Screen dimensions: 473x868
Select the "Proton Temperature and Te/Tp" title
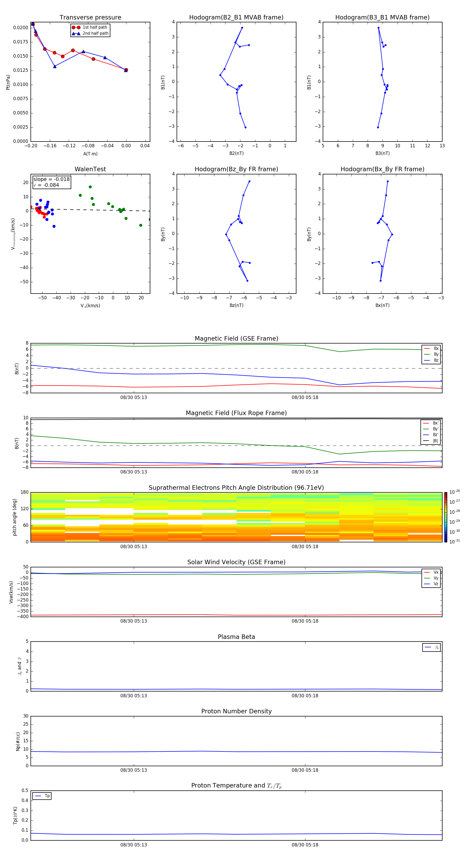pos(236,785)
